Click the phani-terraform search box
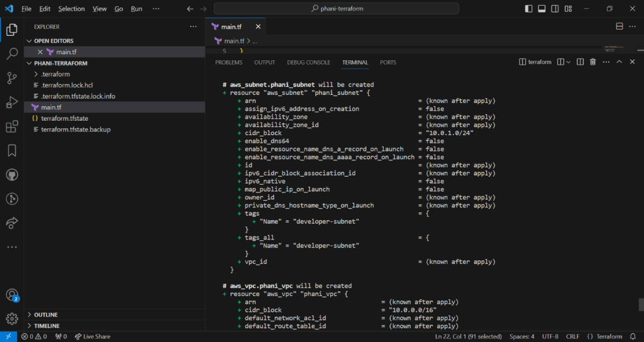Viewport: 644px width, 342px height. (x=336, y=9)
